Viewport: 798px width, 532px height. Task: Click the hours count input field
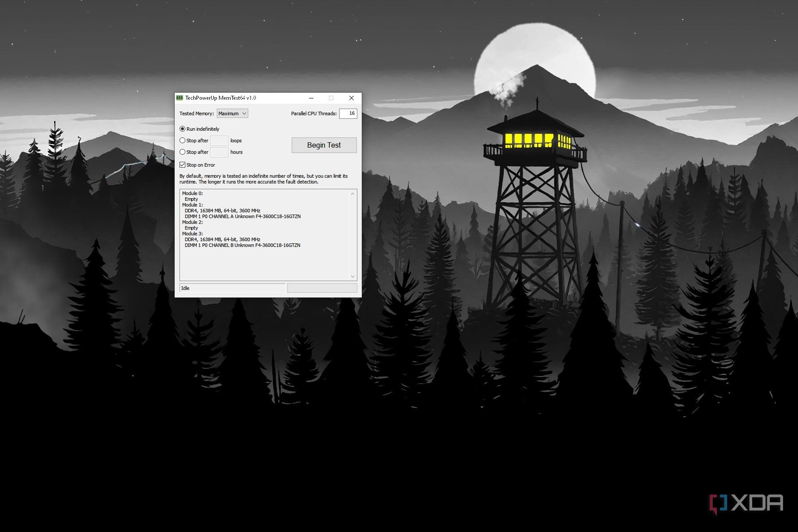[219, 152]
